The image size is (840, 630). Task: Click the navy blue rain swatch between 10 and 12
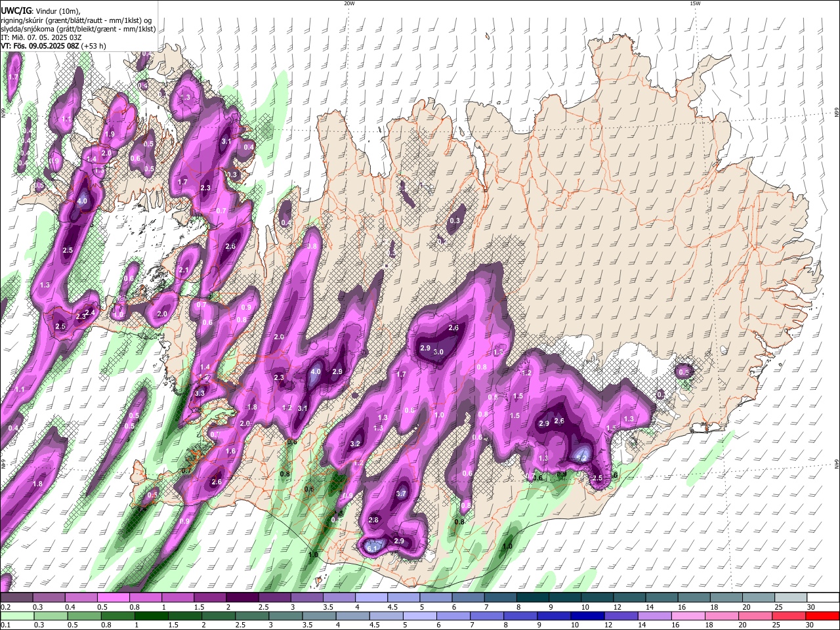pyautogui.click(x=587, y=616)
